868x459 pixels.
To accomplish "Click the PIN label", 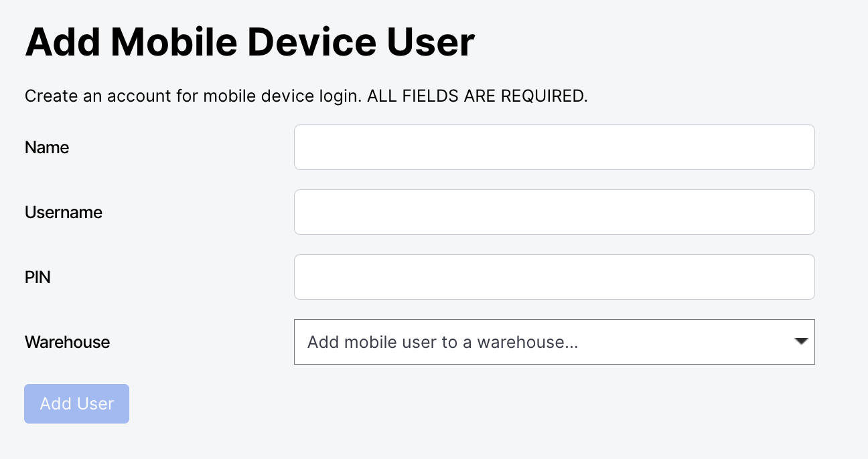I will (x=37, y=277).
